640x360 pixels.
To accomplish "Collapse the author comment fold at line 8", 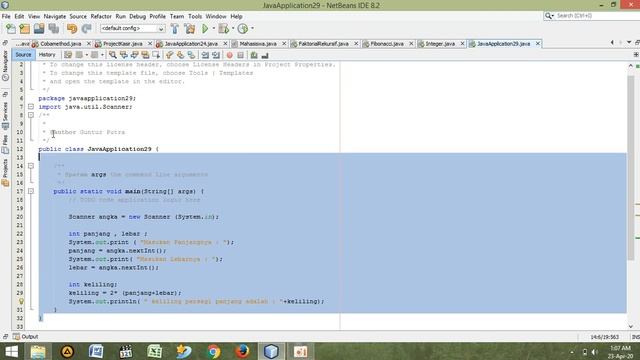I will tap(31, 115).
